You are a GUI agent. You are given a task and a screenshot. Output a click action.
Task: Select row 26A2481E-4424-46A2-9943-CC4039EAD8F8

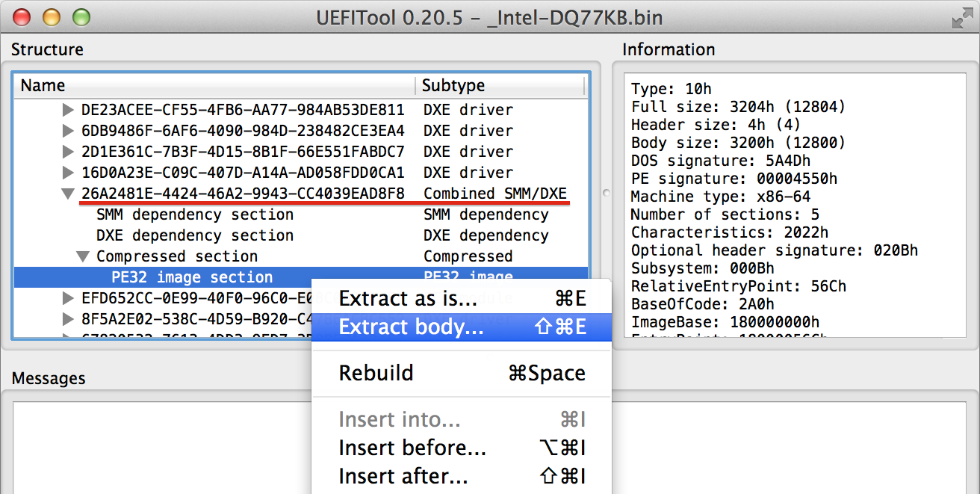pyautogui.click(x=302, y=194)
